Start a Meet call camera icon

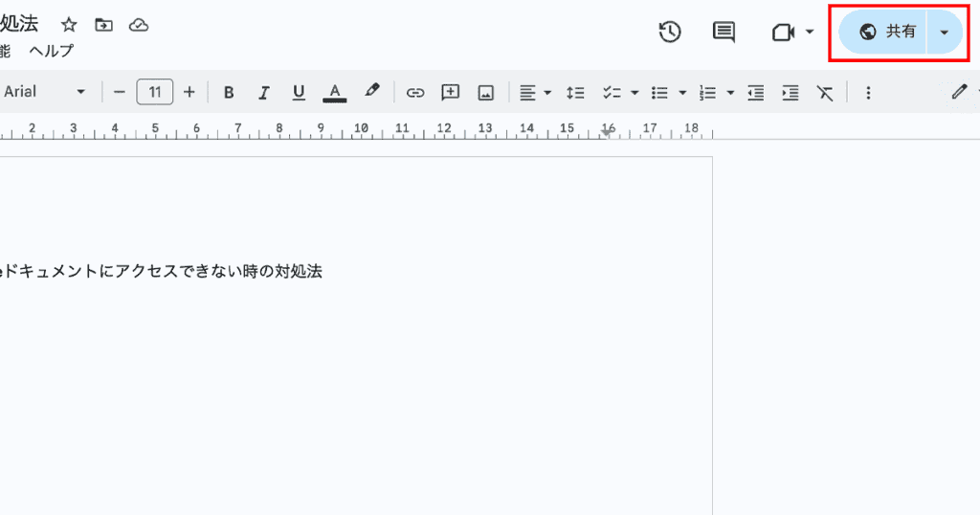point(783,32)
